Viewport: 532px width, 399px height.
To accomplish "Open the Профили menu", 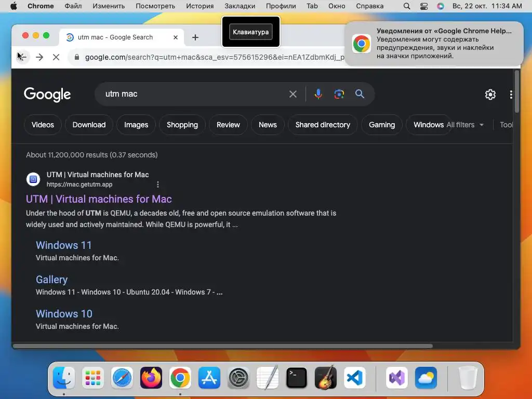I will pyautogui.click(x=281, y=6).
